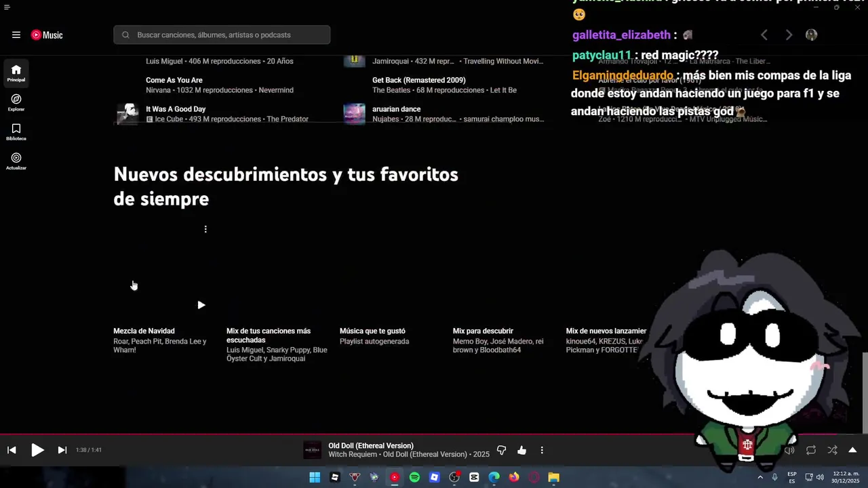Click the carousel previous arrow

click(x=764, y=35)
